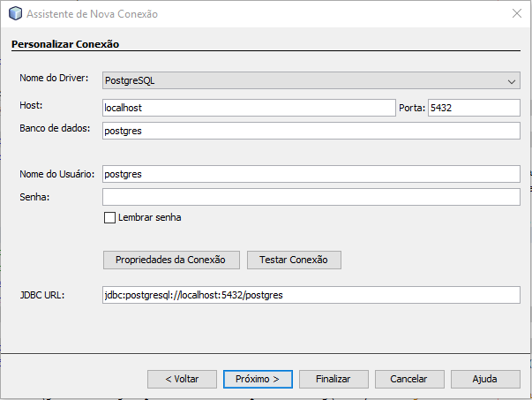Viewport: 532px width, 400px height.
Task: Click the Personalizar Conexão heading
Action: (65, 44)
